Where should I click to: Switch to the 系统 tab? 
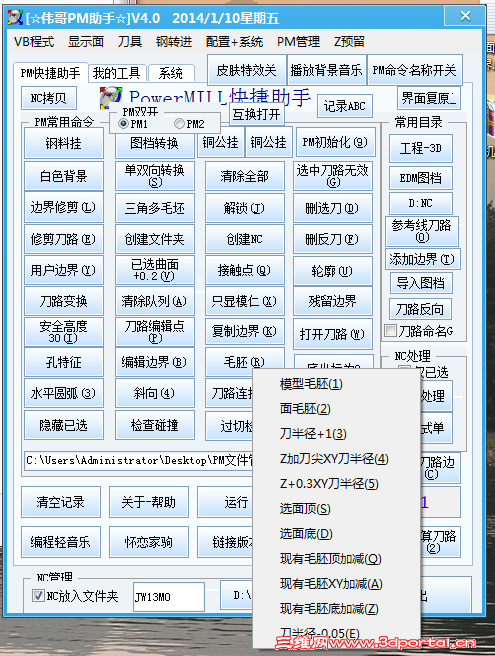tap(171, 74)
